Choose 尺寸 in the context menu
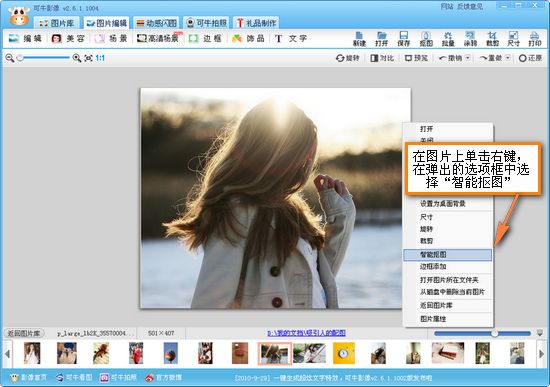Viewport: 550px width, 387px height. (x=448, y=217)
